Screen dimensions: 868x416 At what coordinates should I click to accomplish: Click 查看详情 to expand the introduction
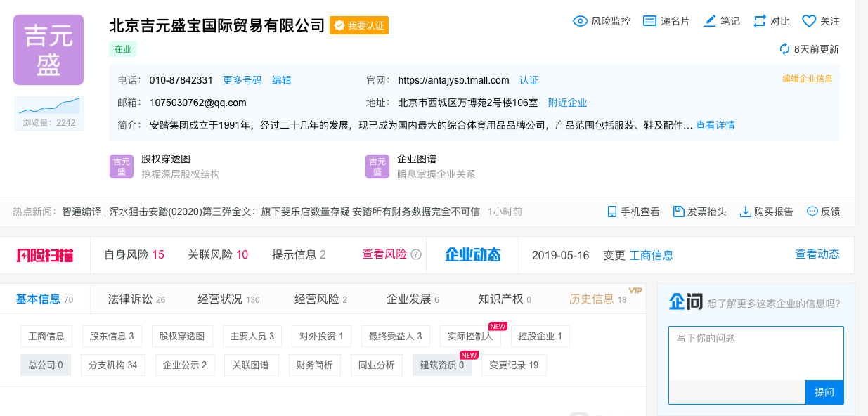pos(715,125)
